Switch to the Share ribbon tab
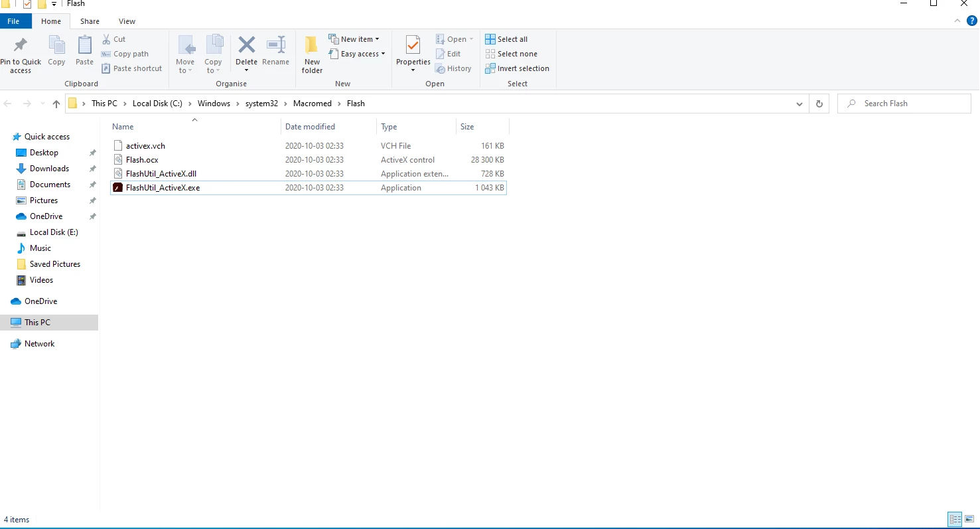 90,21
